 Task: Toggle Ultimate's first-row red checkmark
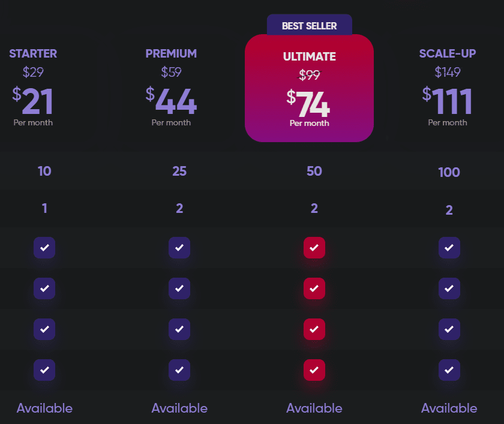click(x=314, y=248)
